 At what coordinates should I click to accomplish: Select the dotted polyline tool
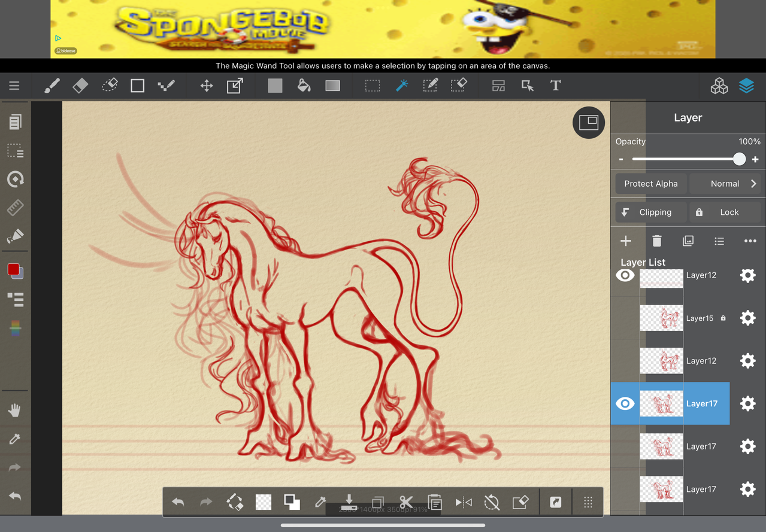[166, 86]
